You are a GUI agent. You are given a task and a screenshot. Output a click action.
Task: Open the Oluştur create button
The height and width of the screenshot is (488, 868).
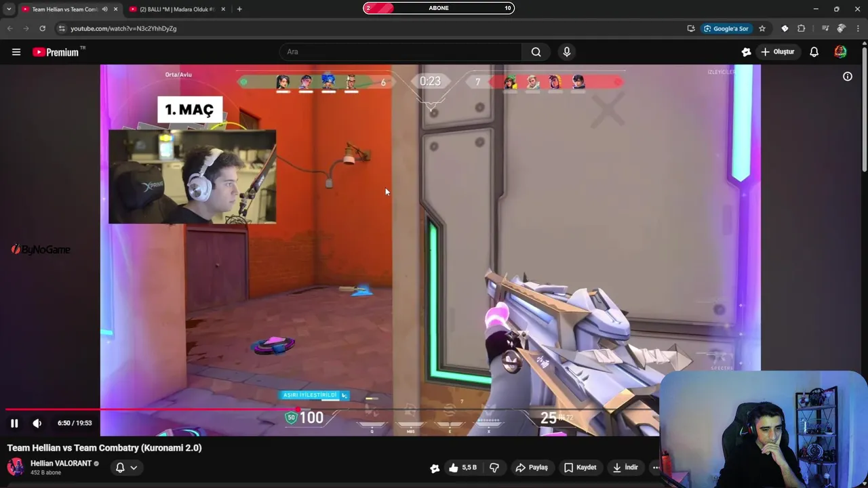pos(778,52)
